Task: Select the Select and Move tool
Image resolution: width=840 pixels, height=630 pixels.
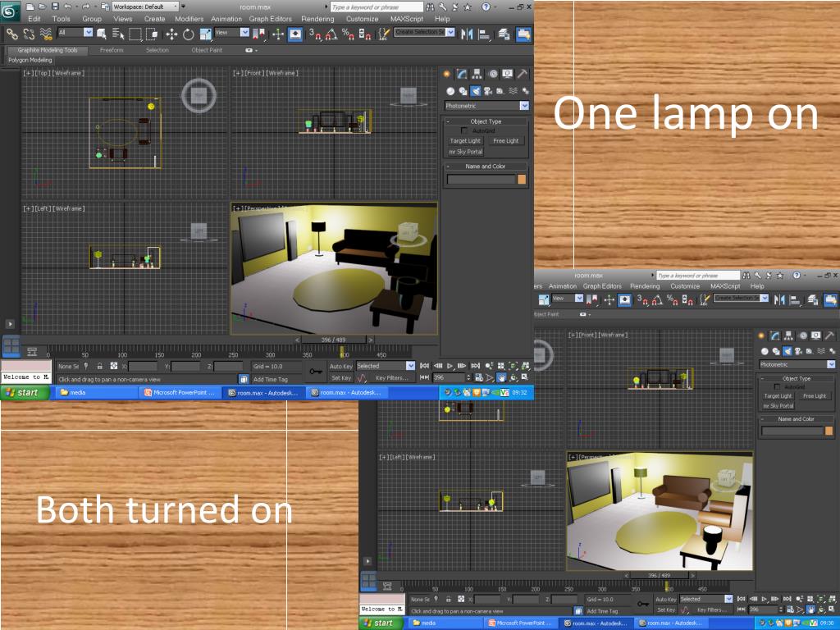Action: [x=171, y=34]
